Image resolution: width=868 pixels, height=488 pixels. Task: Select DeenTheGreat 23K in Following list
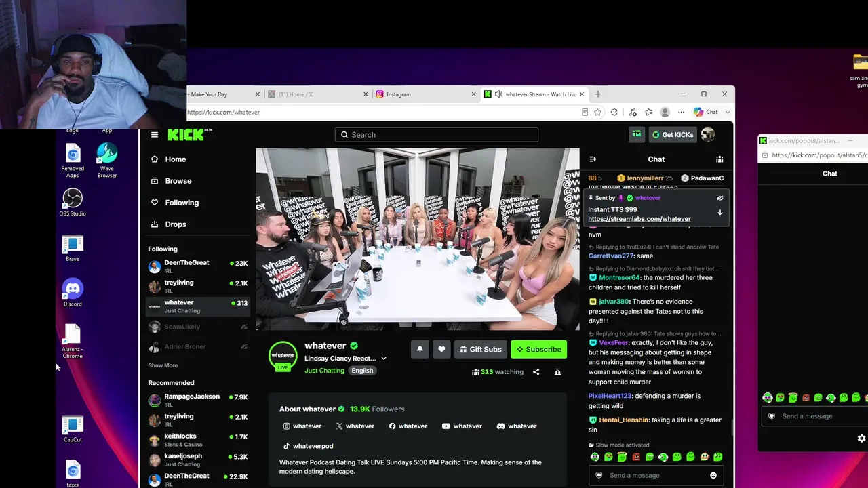[198, 266]
